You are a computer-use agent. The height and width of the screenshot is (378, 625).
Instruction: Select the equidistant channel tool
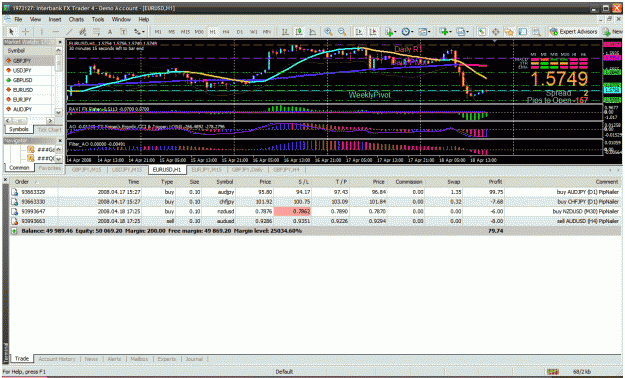tap(83, 32)
